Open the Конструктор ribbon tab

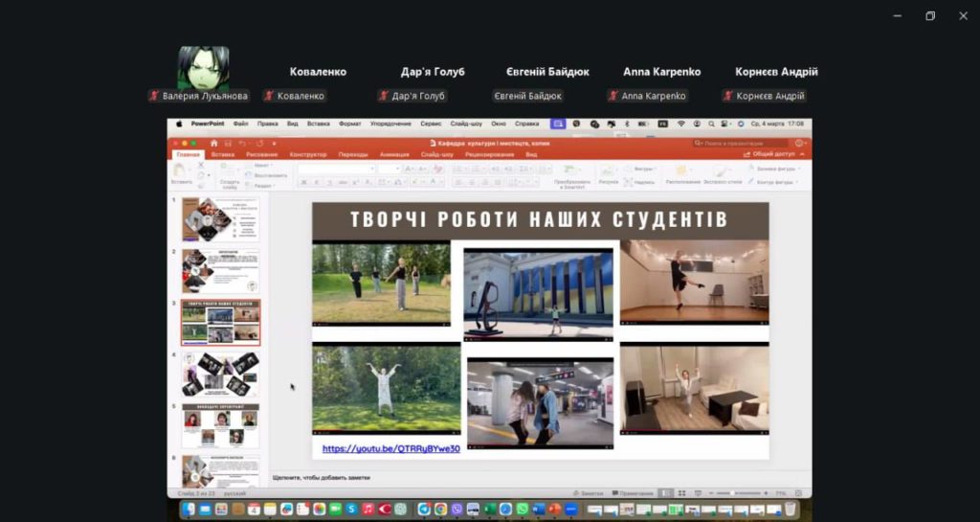coord(308,153)
